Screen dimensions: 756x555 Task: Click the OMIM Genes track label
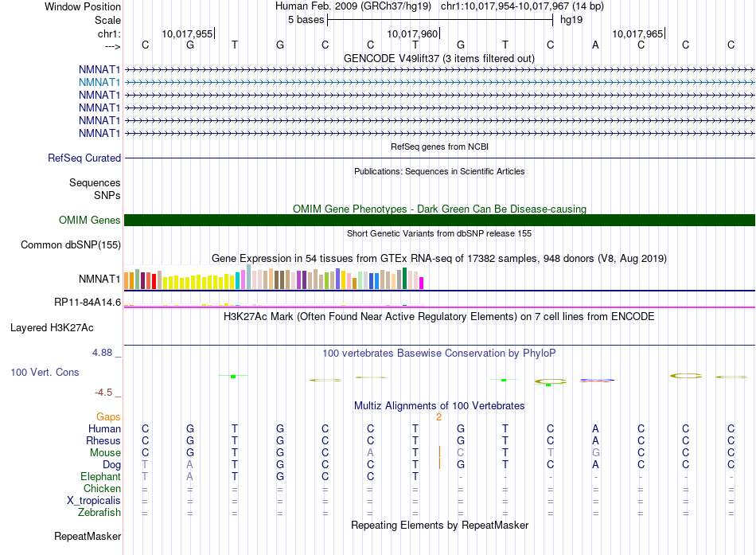89,220
